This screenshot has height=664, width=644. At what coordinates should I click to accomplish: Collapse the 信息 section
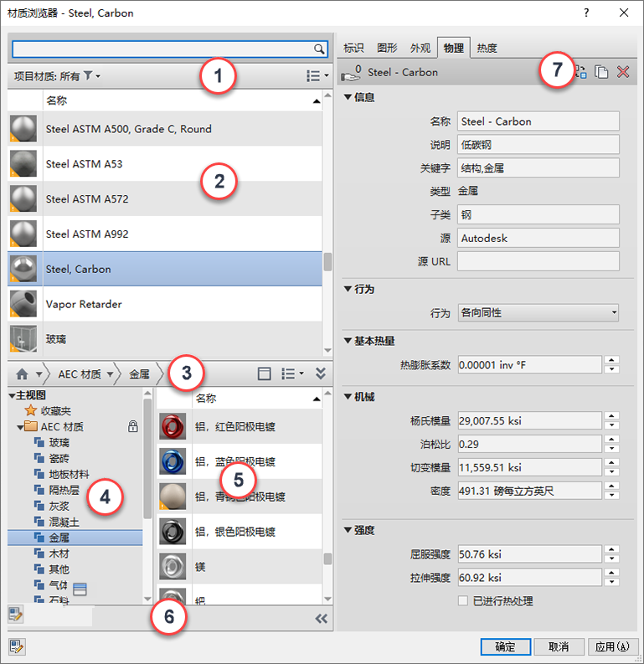[348, 97]
